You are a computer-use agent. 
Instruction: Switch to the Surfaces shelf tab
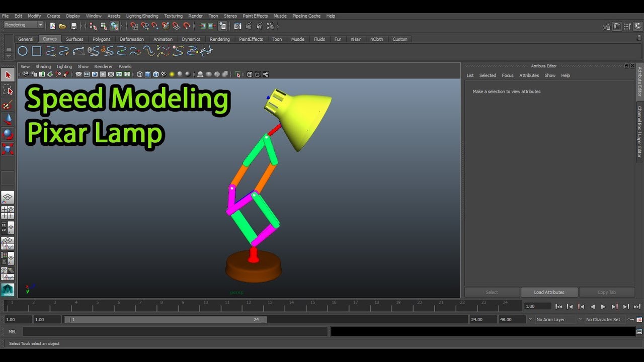74,39
